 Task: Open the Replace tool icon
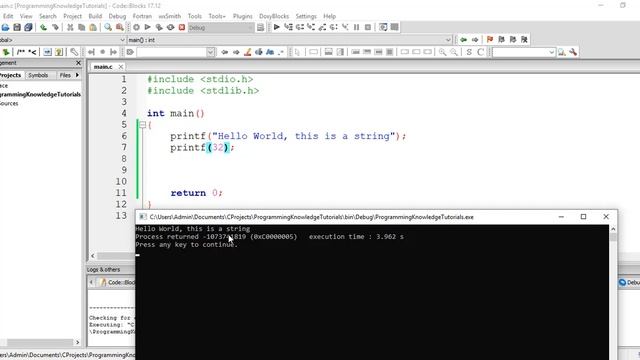click(x=120, y=27)
